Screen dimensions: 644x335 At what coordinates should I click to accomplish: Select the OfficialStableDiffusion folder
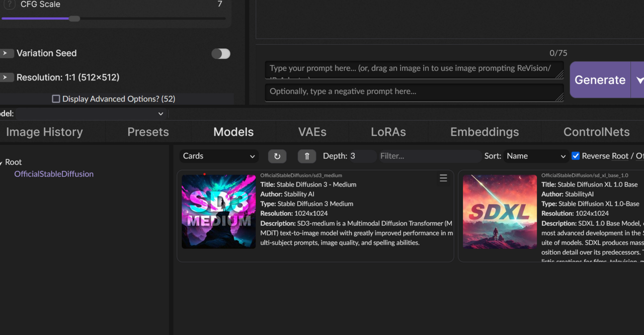click(54, 174)
